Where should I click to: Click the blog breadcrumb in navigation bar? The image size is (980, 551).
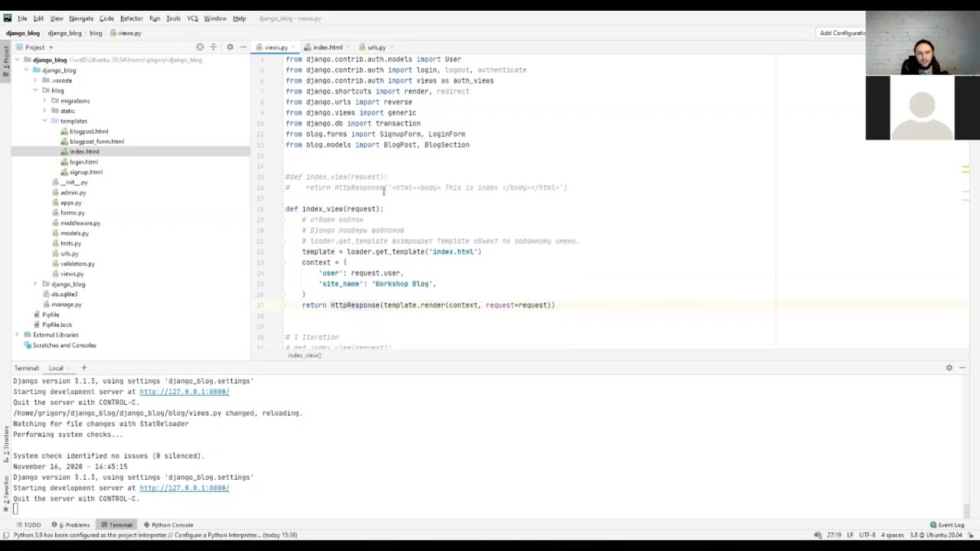pos(96,33)
